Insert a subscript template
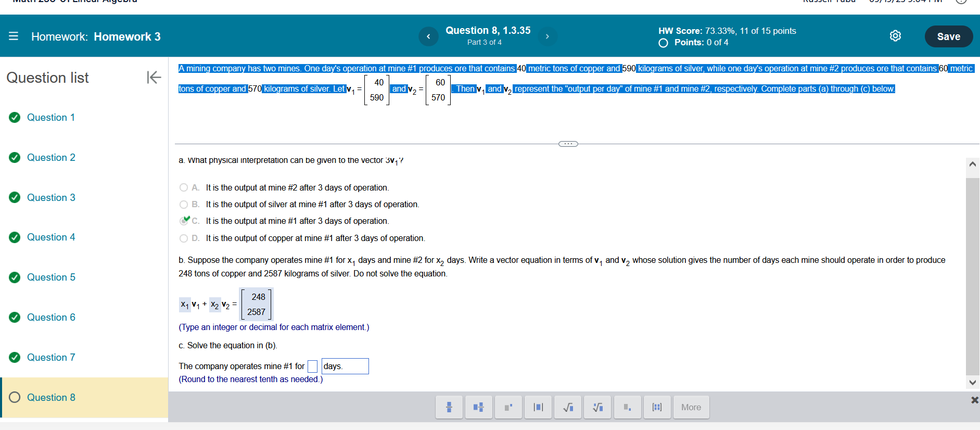The height and width of the screenshot is (430, 980). [x=627, y=407]
